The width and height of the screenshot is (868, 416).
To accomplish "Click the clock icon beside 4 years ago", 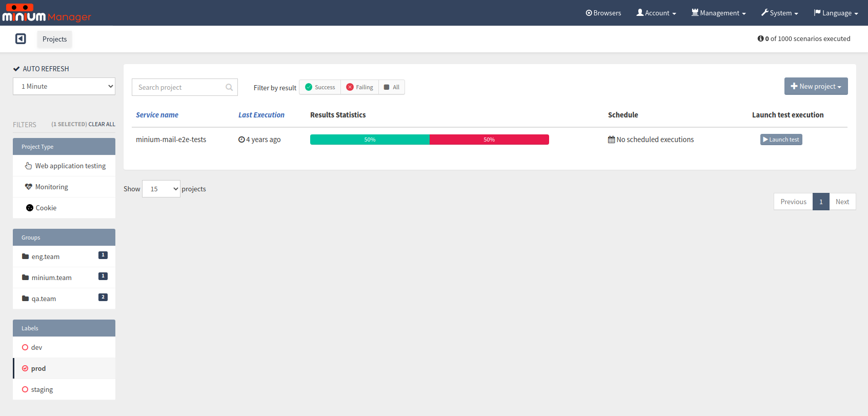I will tap(241, 140).
